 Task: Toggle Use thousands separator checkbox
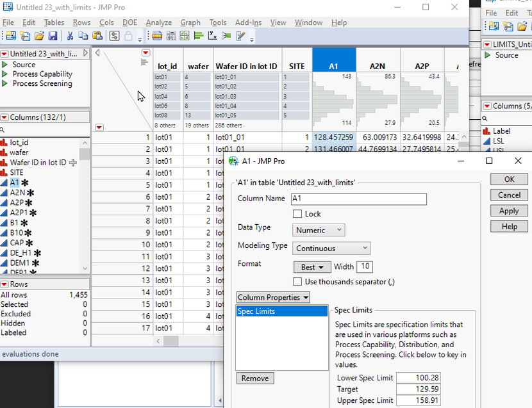pos(297,282)
